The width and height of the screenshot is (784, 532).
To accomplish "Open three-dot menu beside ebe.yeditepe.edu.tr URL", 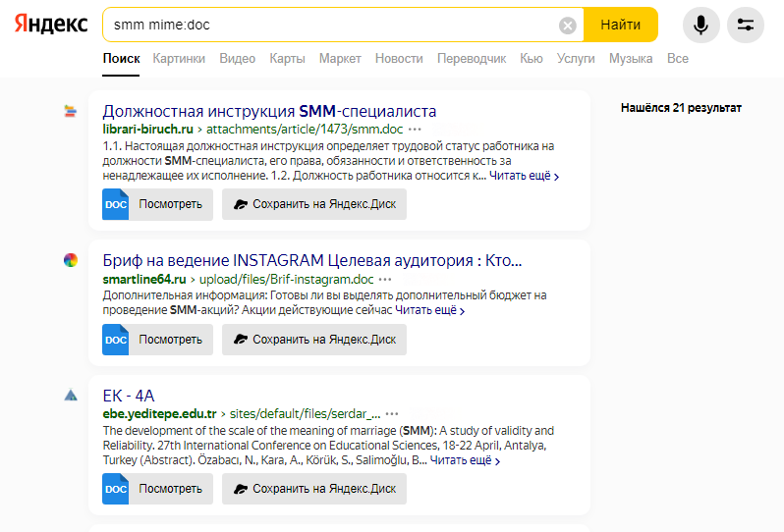I will pos(392,414).
